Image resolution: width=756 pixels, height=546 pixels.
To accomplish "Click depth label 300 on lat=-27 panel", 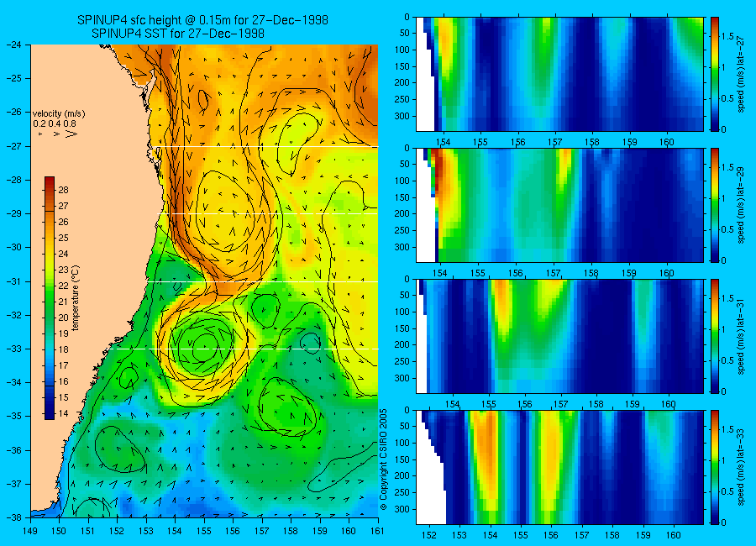I will click(x=402, y=116).
